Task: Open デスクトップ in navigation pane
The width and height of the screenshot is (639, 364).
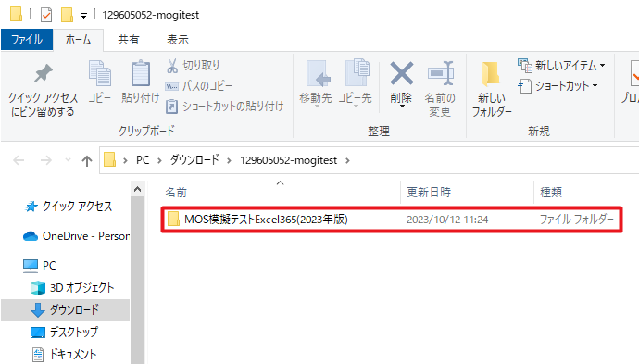Action: click(x=65, y=332)
